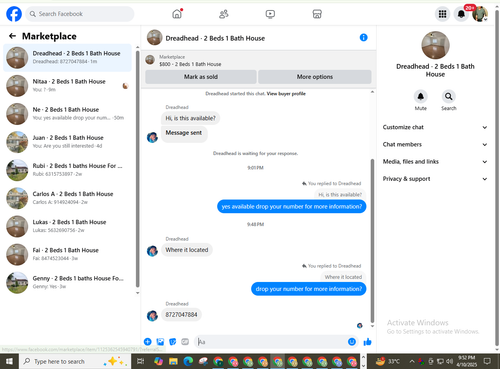Click More options button

(x=315, y=77)
